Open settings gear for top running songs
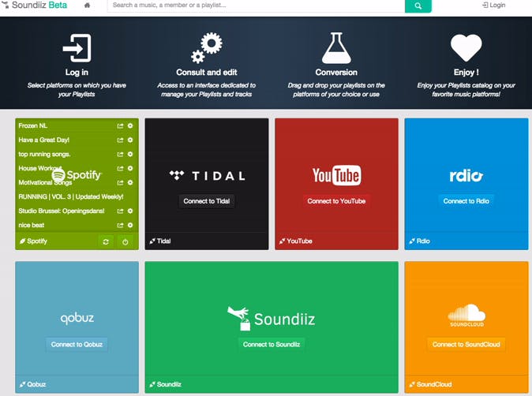The image size is (532, 396). click(130, 155)
